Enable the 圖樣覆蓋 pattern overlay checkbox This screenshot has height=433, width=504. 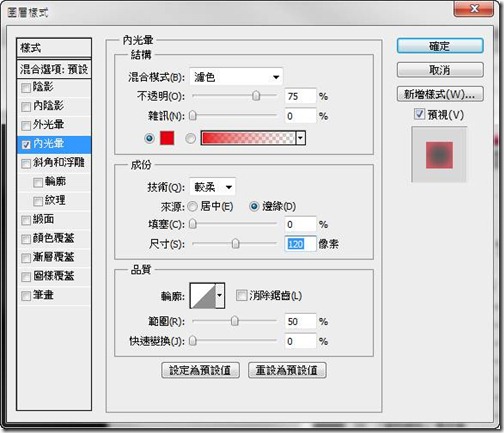click(x=26, y=277)
